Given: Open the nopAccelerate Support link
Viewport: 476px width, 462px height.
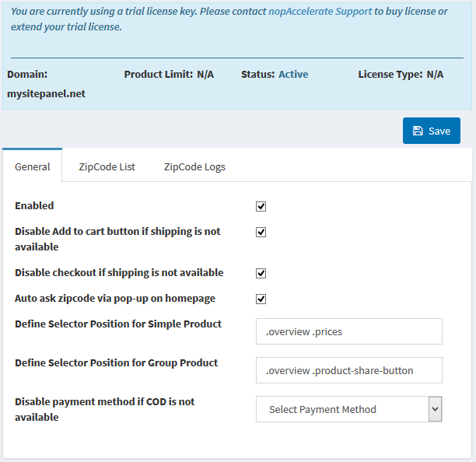Looking at the screenshot, I should (320, 12).
